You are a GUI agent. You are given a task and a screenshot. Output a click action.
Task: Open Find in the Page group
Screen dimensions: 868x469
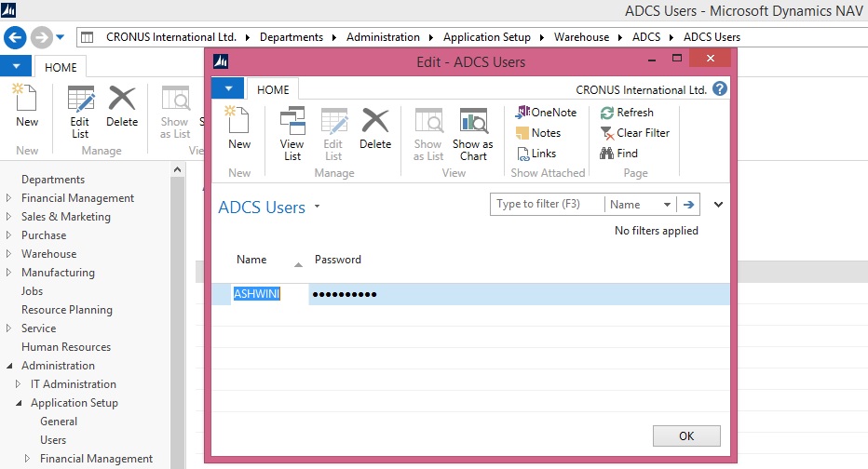click(x=619, y=154)
